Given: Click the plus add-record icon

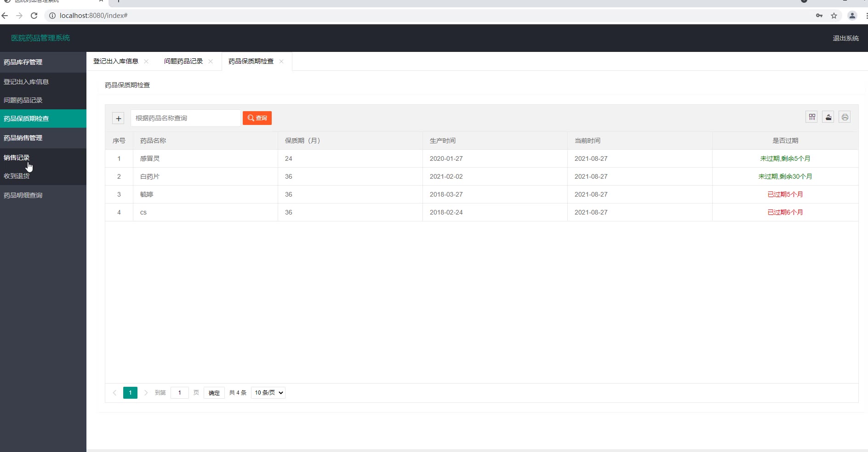Looking at the screenshot, I should 118,119.
